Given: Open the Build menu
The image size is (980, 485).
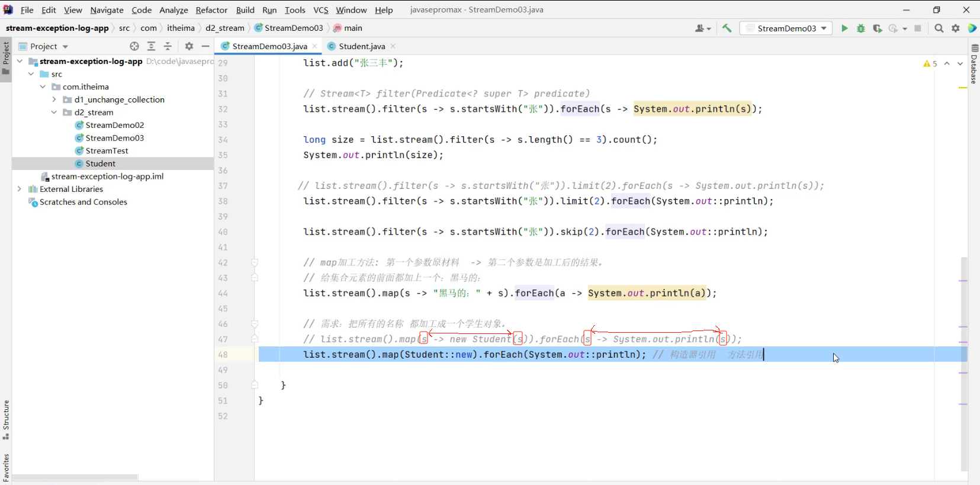Looking at the screenshot, I should pos(245,10).
